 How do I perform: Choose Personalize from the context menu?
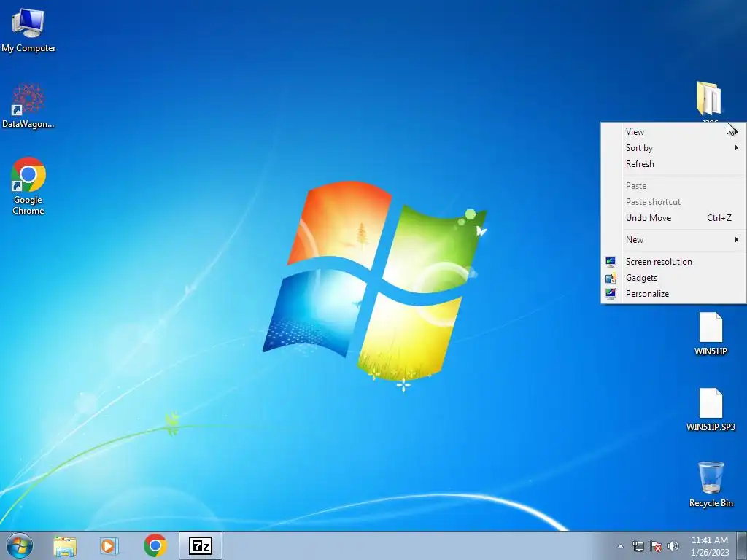click(673, 294)
